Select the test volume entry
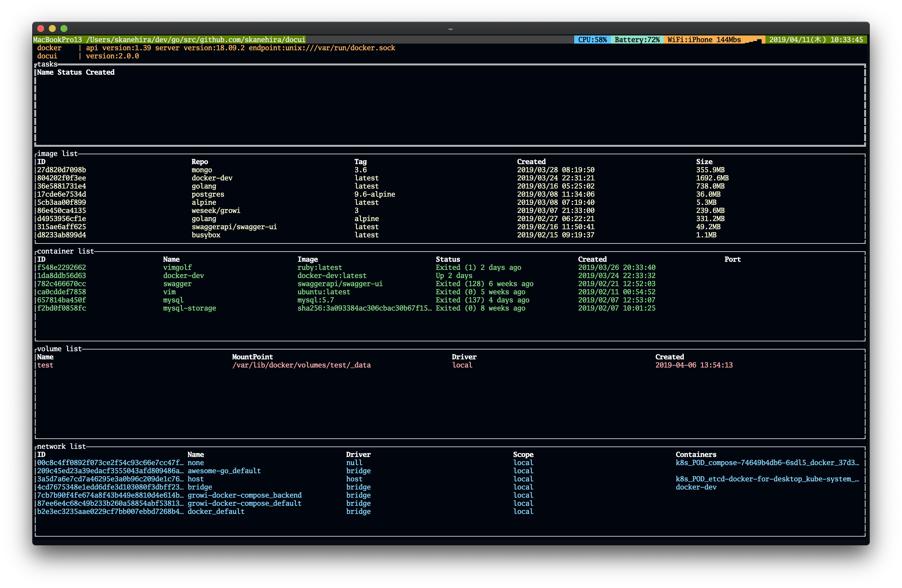The width and height of the screenshot is (902, 588). coord(45,365)
